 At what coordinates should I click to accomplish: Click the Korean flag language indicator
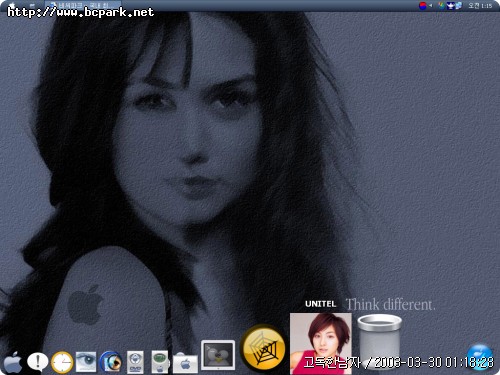[423, 6]
